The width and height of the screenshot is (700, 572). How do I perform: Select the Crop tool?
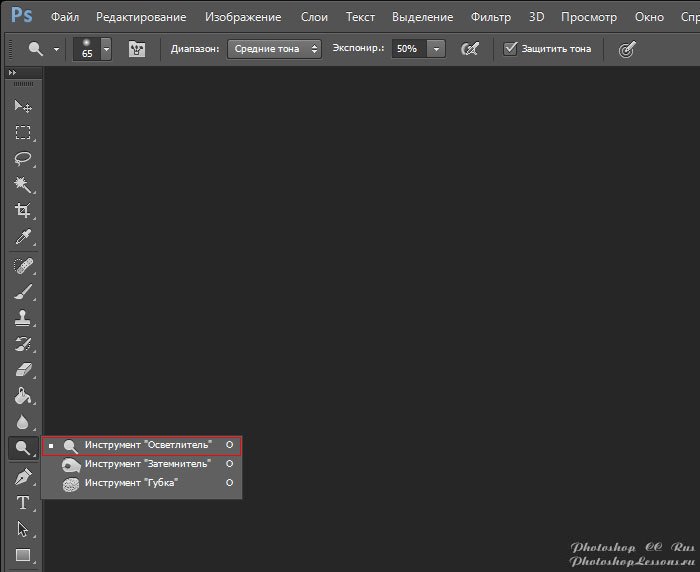[x=22, y=211]
